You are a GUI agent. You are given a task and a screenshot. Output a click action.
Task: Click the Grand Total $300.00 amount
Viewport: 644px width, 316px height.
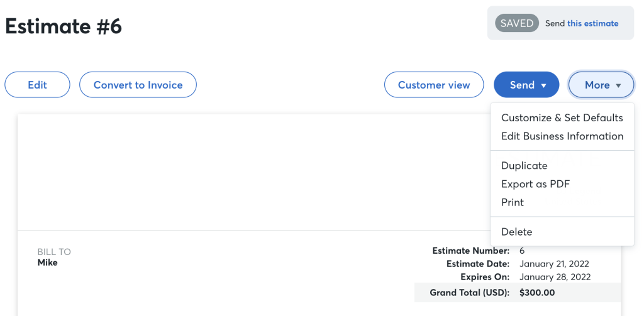click(x=537, y=293)
